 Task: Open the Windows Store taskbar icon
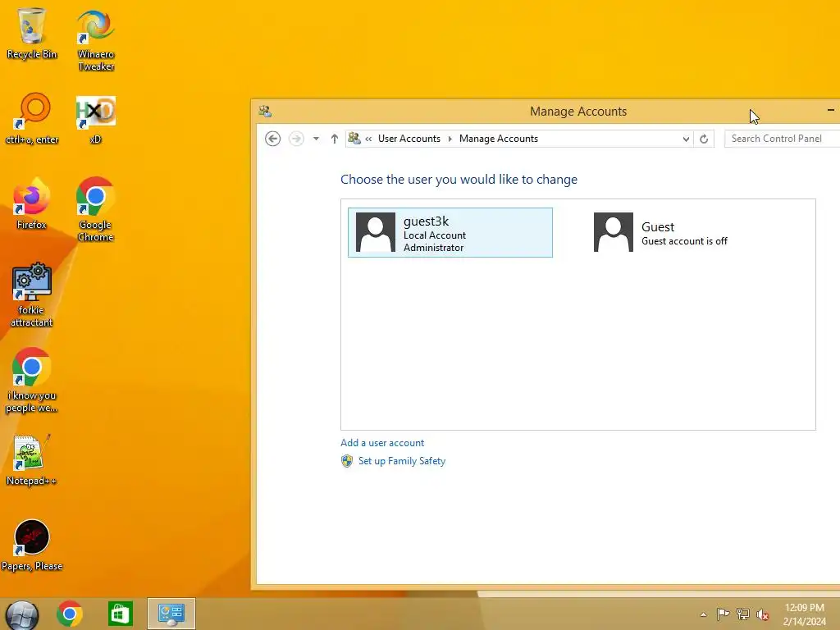coord(120,614)
